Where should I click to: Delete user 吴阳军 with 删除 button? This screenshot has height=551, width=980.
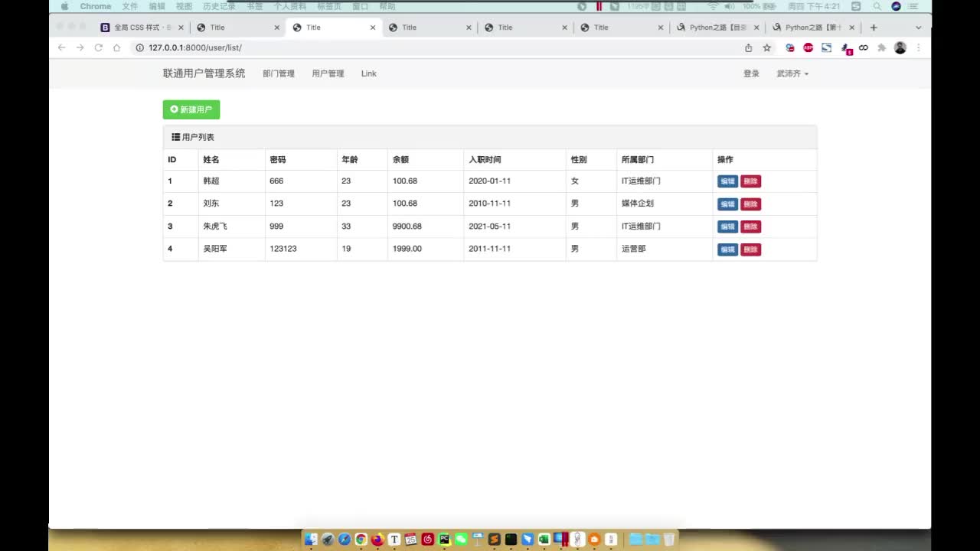pyautogui.click(x=751, y=249)
